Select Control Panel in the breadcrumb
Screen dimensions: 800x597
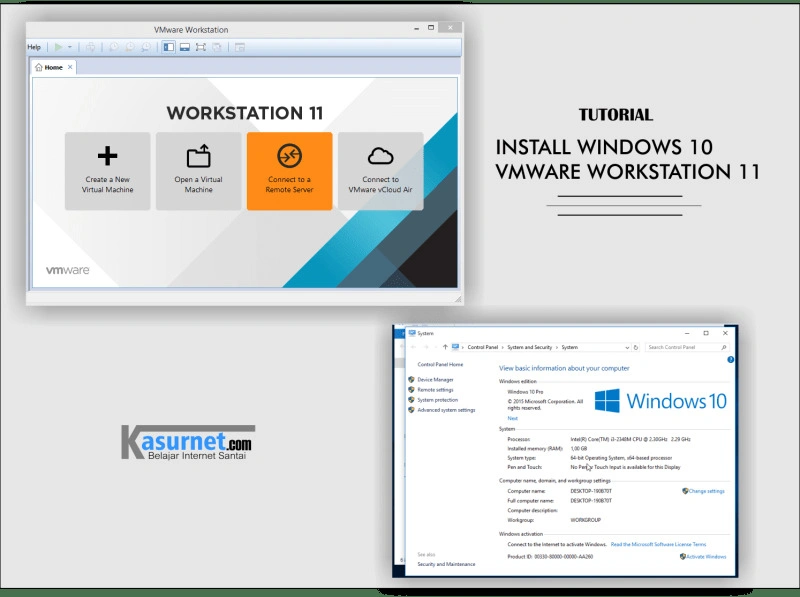(x=483, y=347)
